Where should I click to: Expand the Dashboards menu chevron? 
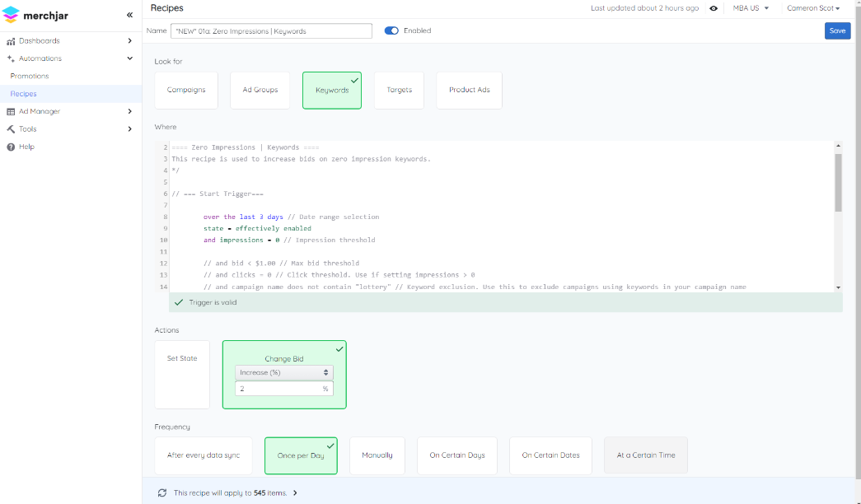click(x=129, y=41)
